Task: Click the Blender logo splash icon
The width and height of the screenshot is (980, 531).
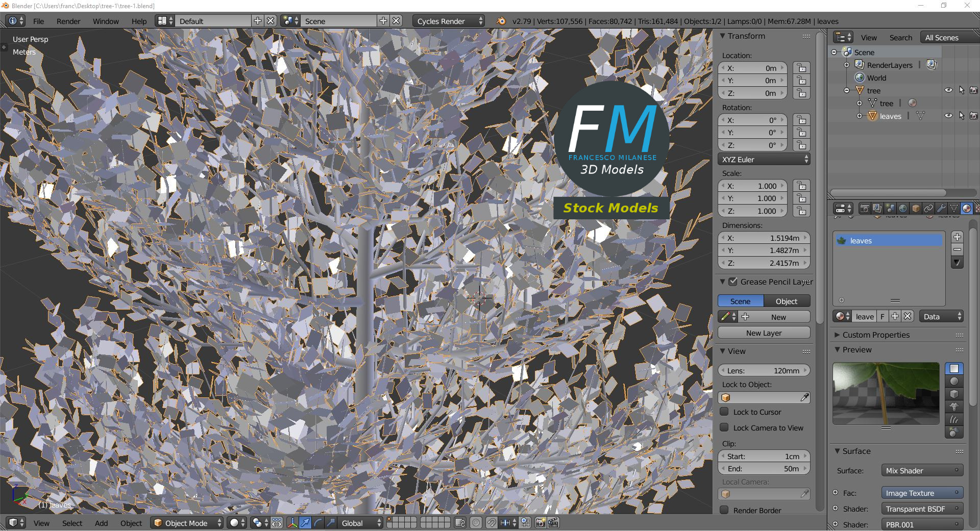Action: [x=501, y=21]
